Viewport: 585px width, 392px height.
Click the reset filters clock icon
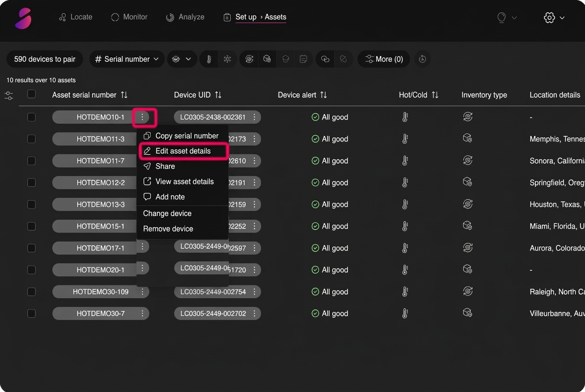(x=422, y=59)
